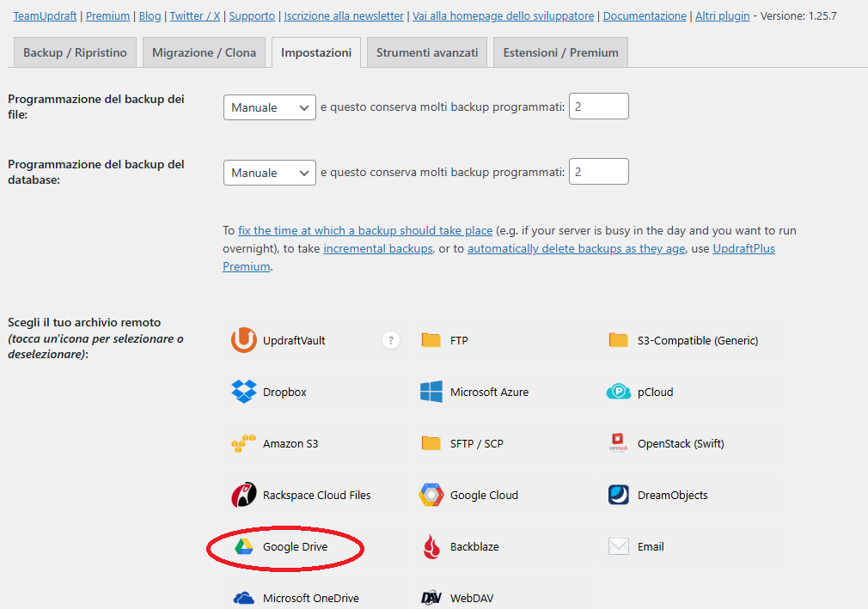
Task: Click the Altri plugin link
Action: pos(723,16)
